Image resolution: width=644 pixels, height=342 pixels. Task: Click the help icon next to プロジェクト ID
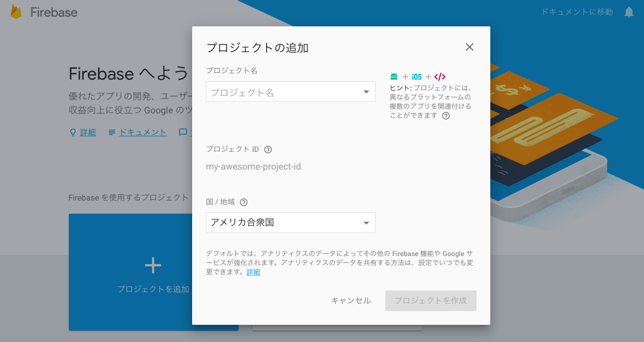click(x=268, y=150)
